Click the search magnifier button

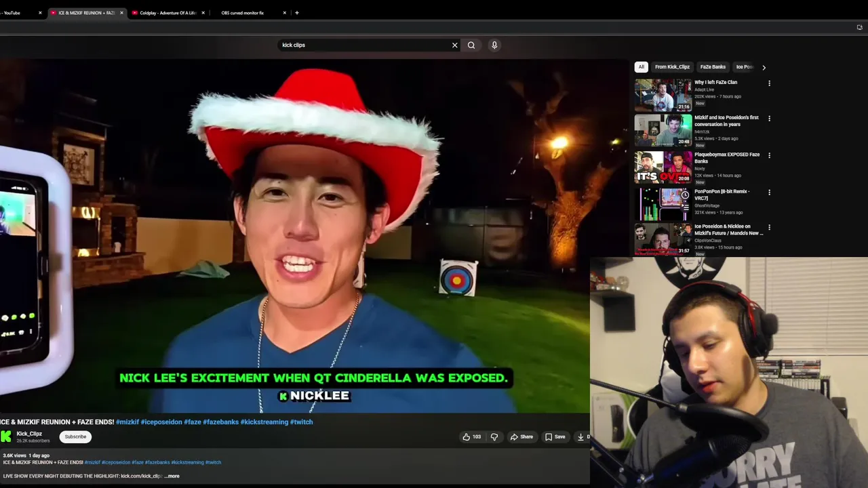pos(471,45)
